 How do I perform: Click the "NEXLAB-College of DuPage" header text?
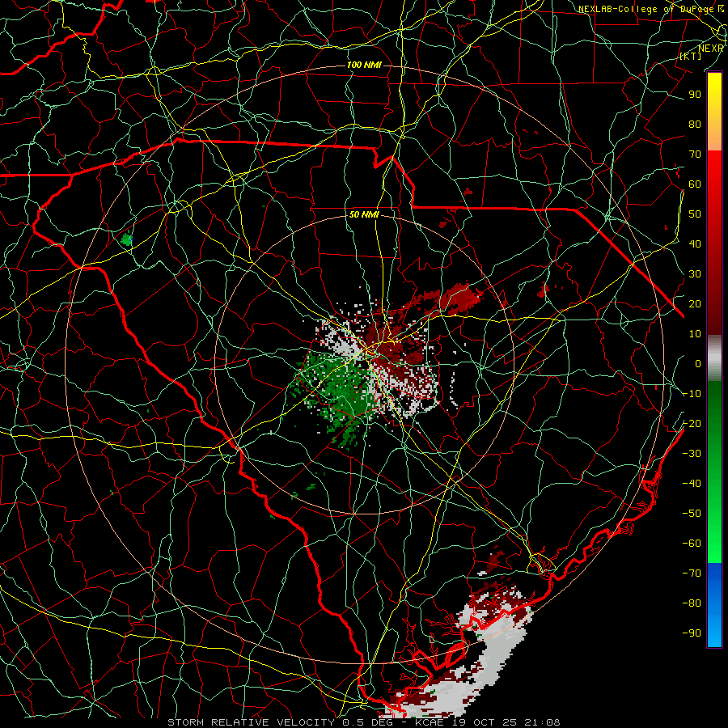point(645,9)
